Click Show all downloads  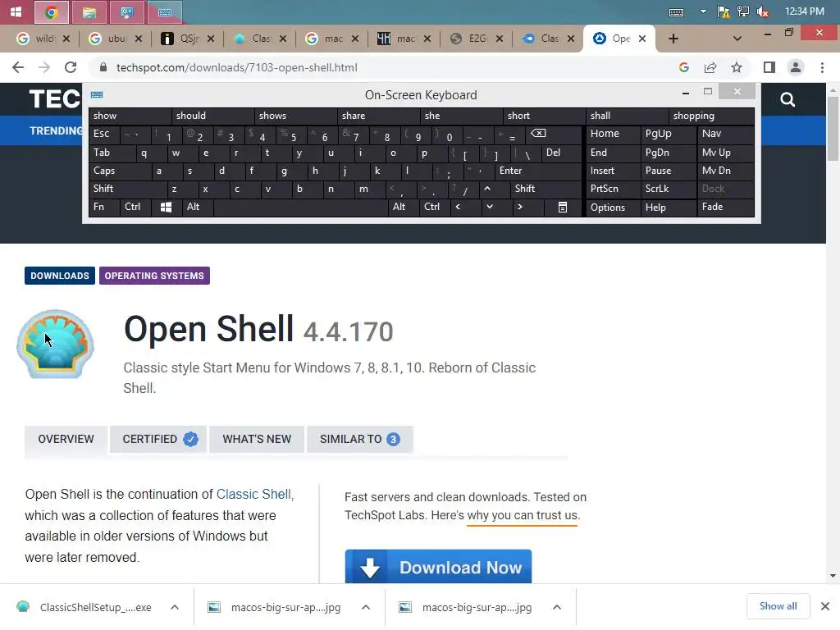pos(778,606)
